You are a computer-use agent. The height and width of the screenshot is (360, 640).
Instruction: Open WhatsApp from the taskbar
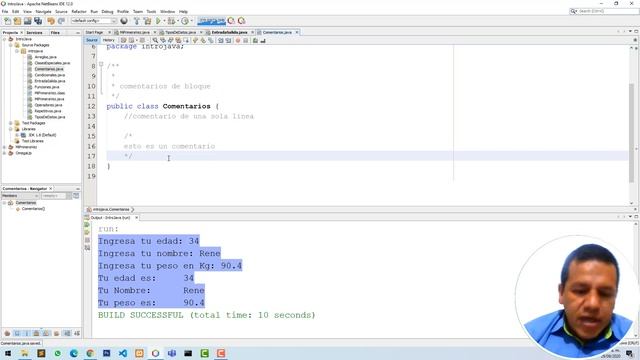pos(58,353)
